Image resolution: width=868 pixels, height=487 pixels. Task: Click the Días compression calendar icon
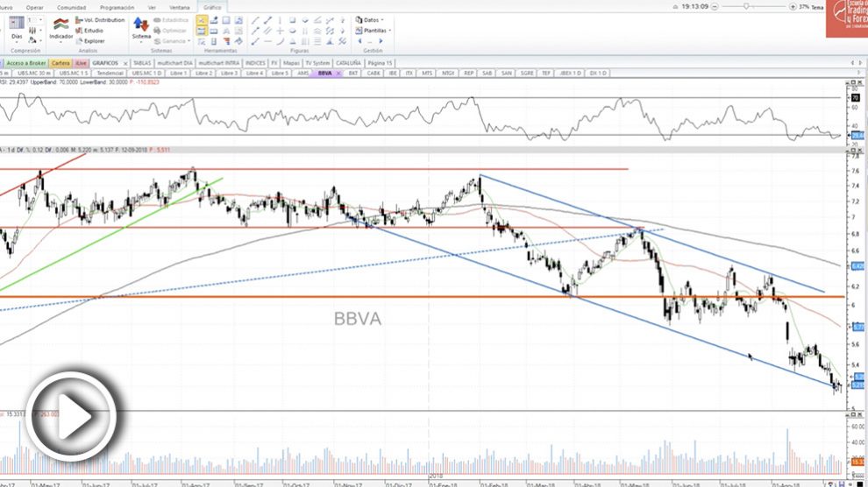17,23
